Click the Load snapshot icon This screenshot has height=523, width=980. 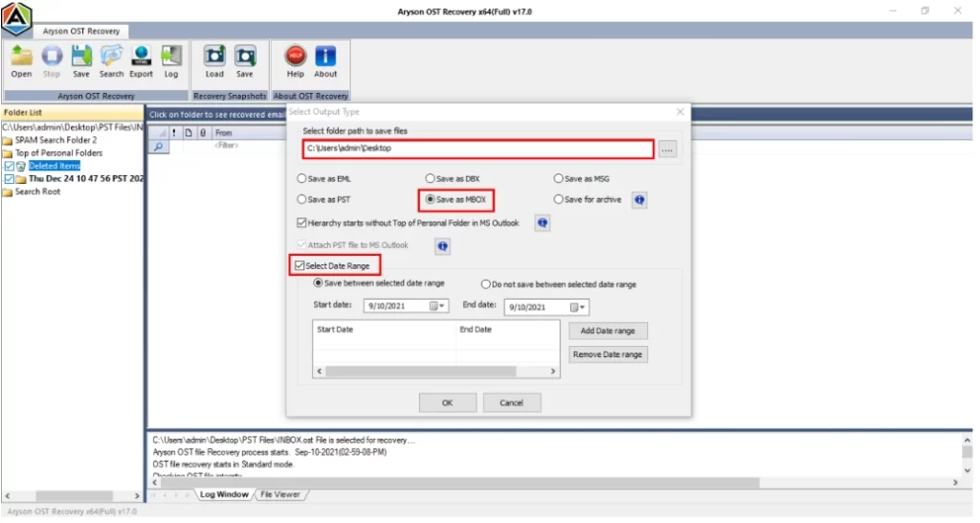tap(214, 61)
